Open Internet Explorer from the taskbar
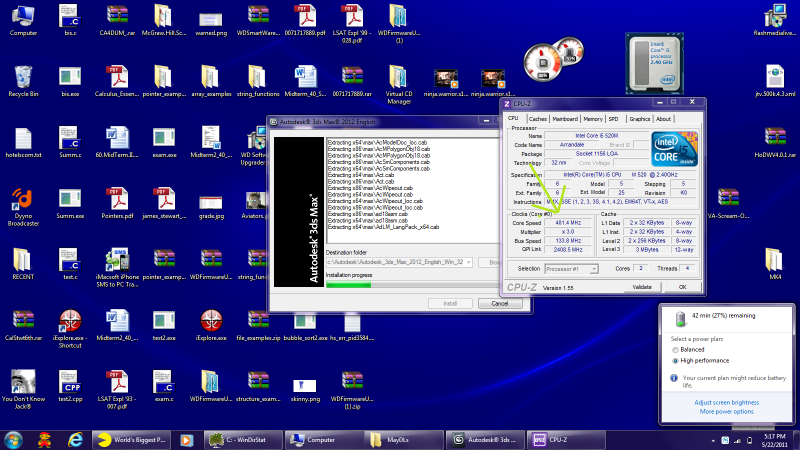Viewport: 800px width, 450px height. [x=76, y=440]
